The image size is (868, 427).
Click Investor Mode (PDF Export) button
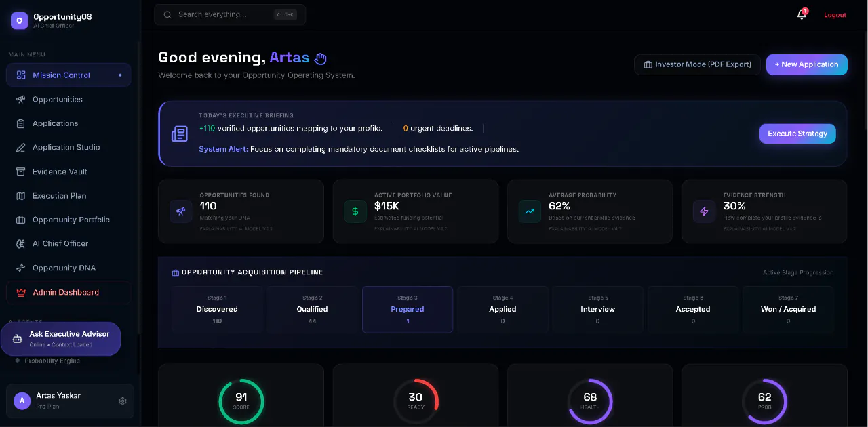pyautogui.click(x=697, y=64)
